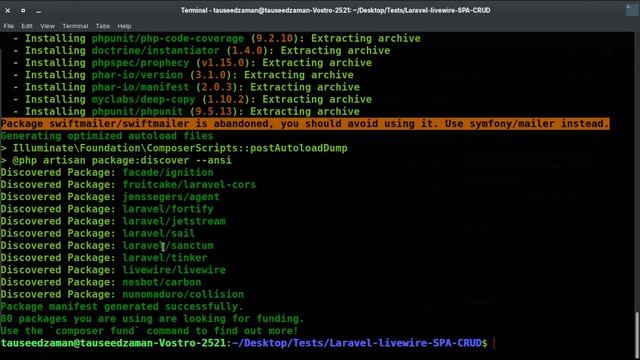Click the window title bar text
640x360 pixels.
coord(336,10)
